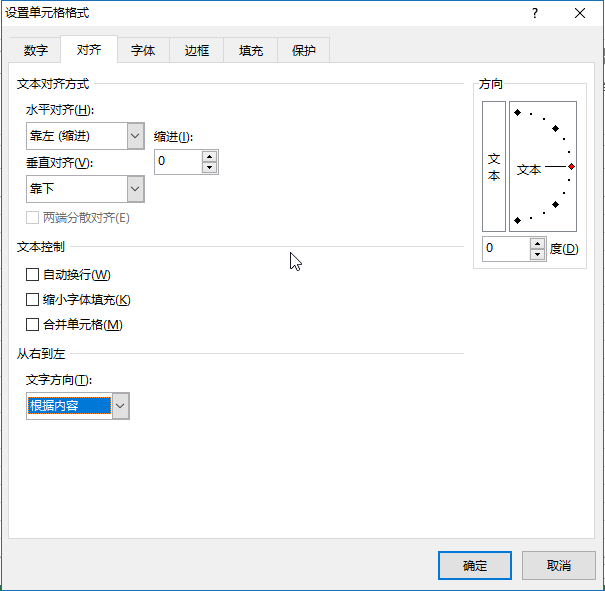Check the 合并单元格 option
This screenshot has height=591, width=605.
point(33,325)
